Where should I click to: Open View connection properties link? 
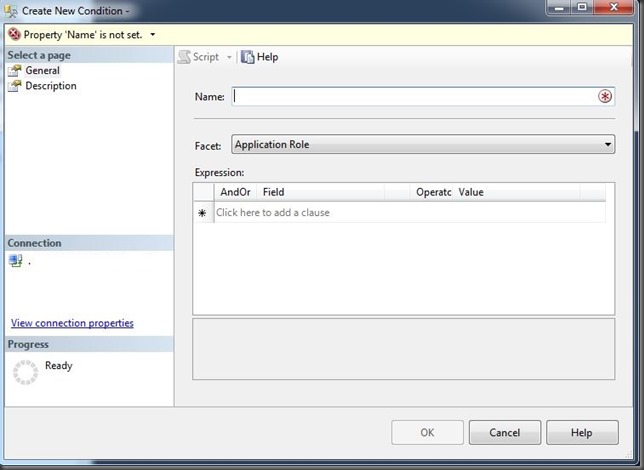[72, 323]
